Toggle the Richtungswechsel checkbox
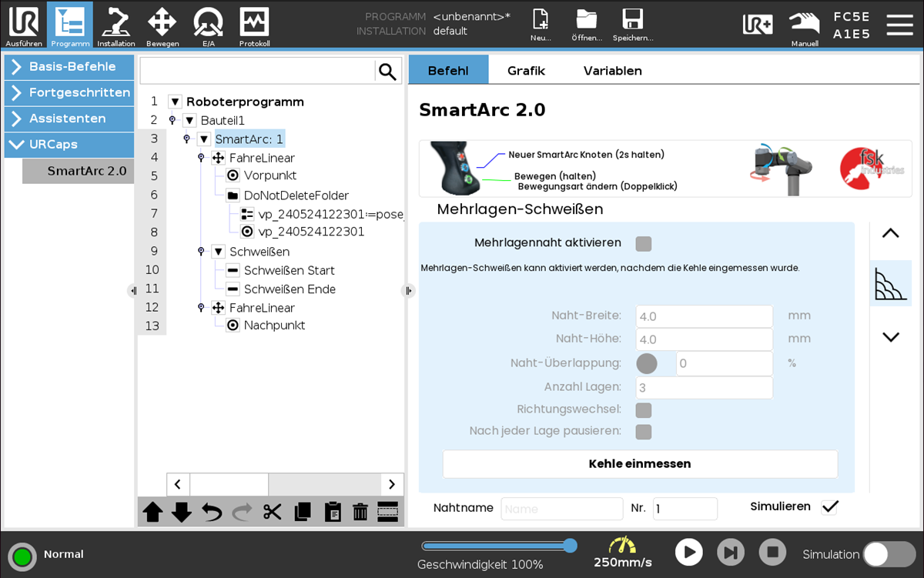 (644, 411)
